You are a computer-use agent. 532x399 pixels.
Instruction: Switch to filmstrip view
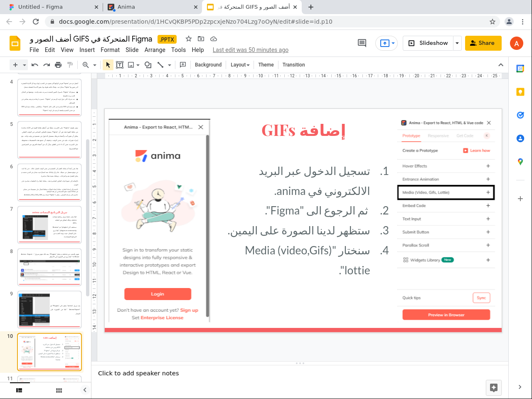(19, 390)
